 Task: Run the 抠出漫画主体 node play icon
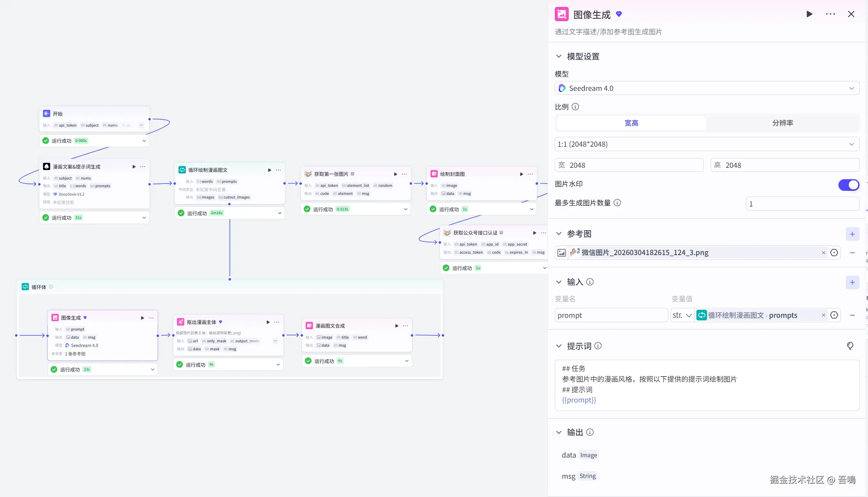point(268,322)
